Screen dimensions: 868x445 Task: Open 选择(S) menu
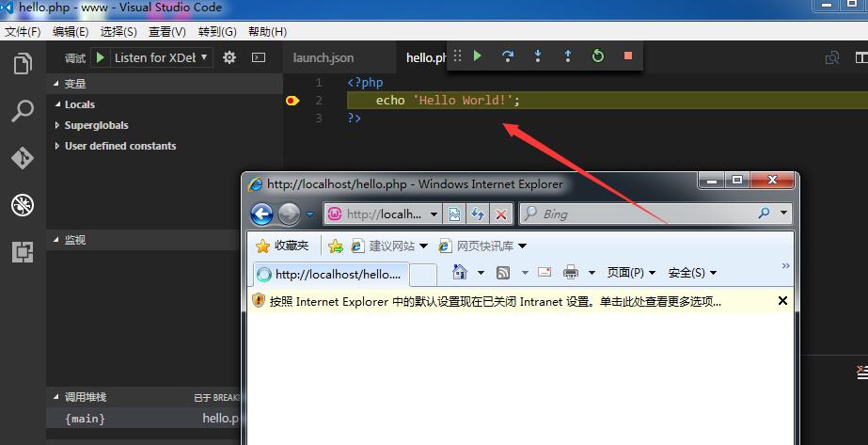pyautogui.click(x=118, y=32)
